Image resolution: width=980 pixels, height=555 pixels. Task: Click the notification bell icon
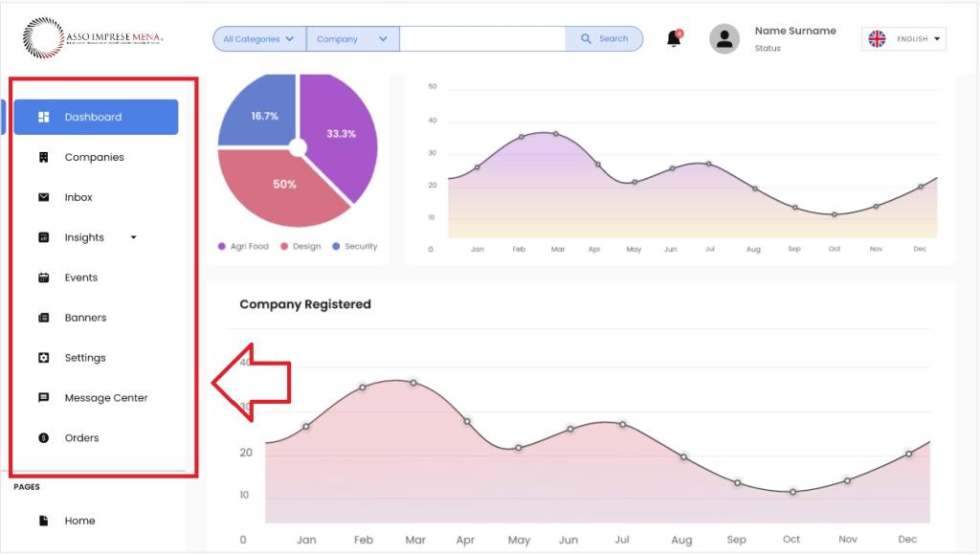tap(674, 39)
